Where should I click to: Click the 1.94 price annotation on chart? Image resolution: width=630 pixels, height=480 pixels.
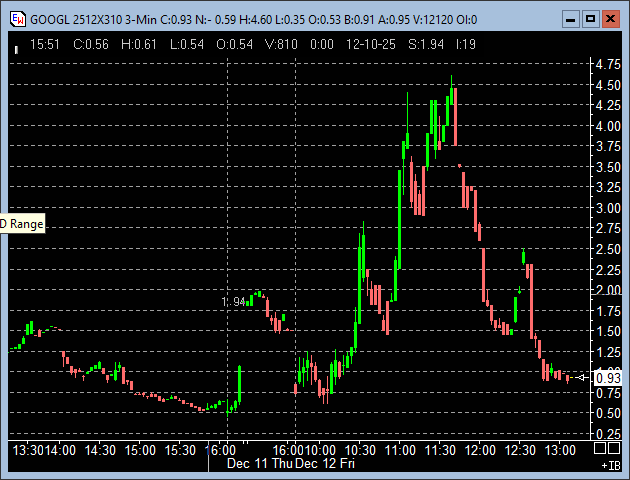point(232,301)
